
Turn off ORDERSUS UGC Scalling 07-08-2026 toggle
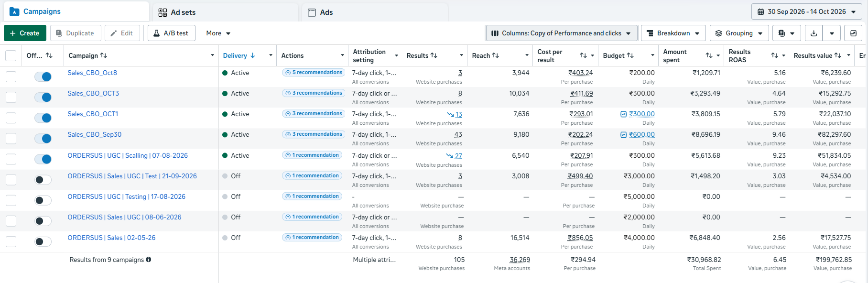coord(43,159)
